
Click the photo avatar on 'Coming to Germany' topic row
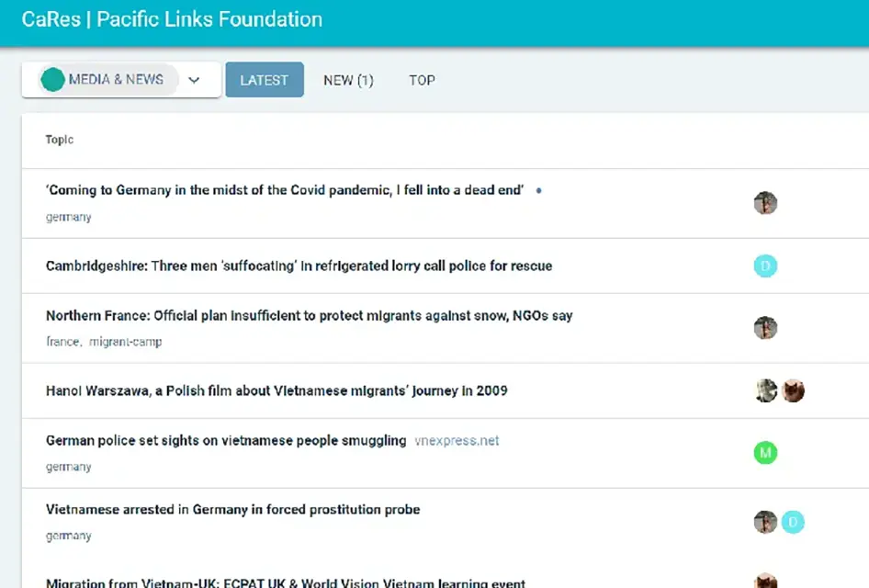tap(765, 203)
